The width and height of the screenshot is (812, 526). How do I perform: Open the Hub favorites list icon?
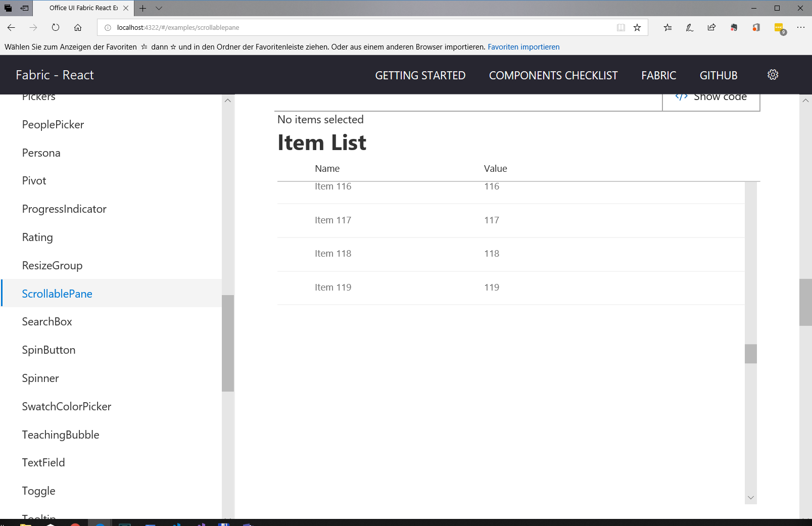coord(667,27)
